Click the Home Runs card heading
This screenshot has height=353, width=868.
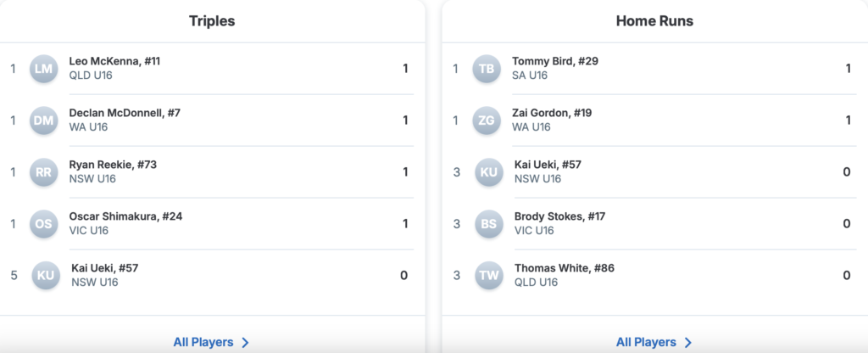click(x=654, y=21)
